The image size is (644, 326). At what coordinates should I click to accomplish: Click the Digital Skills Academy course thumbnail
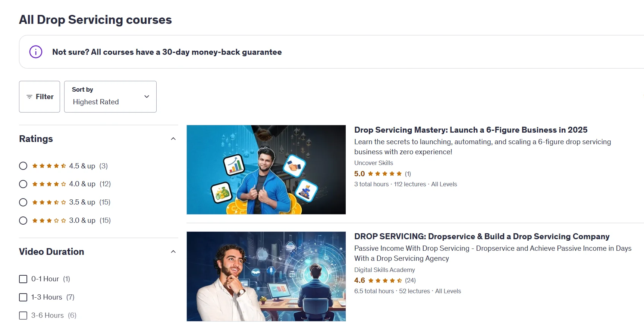coord(266,276)
